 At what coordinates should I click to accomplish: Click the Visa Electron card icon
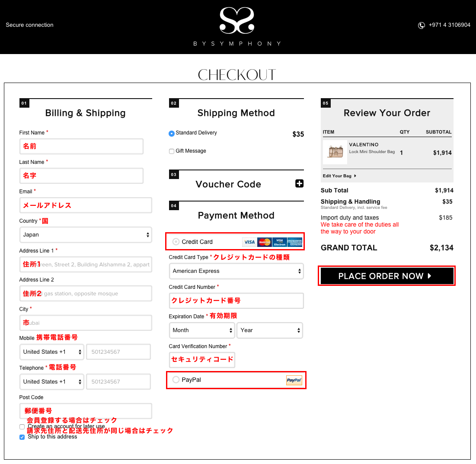point(280,242)
